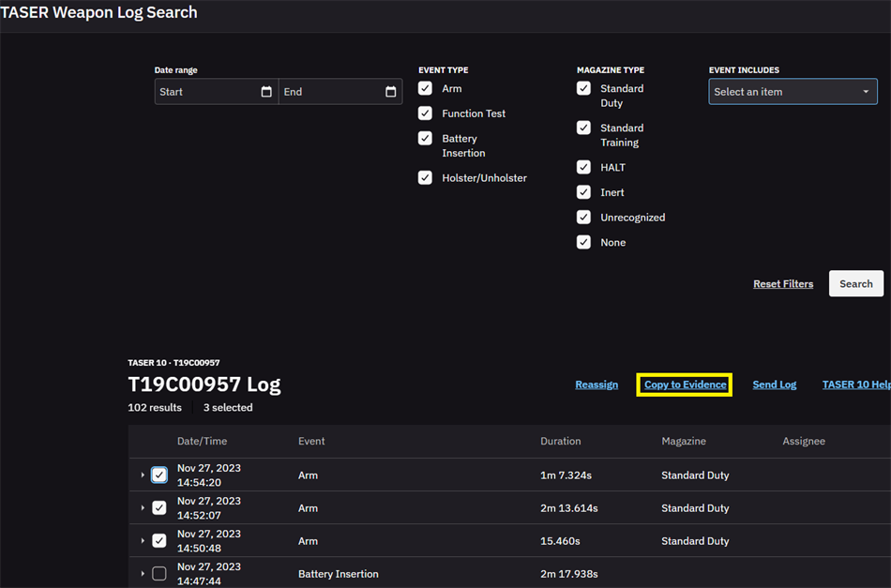Expand the 14:54:20 Arm log row
Screen dimensions: 891x588
pos(143,475)
